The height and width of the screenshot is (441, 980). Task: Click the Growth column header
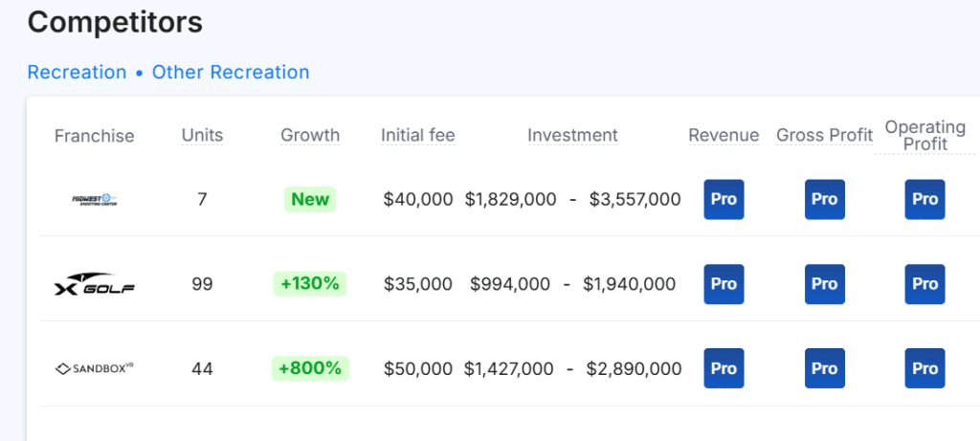pyautogui.click(x=310, y=135)
